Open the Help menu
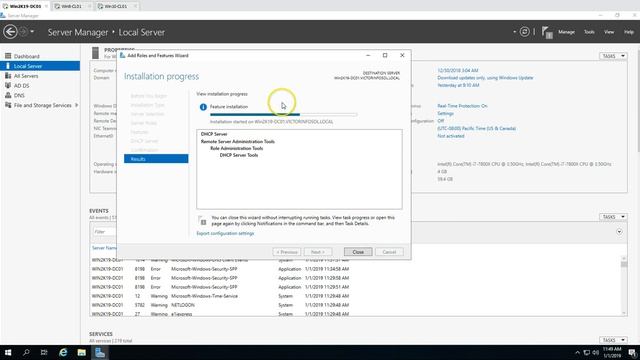Viewport: 640px width, 360px height. point(629,32)
